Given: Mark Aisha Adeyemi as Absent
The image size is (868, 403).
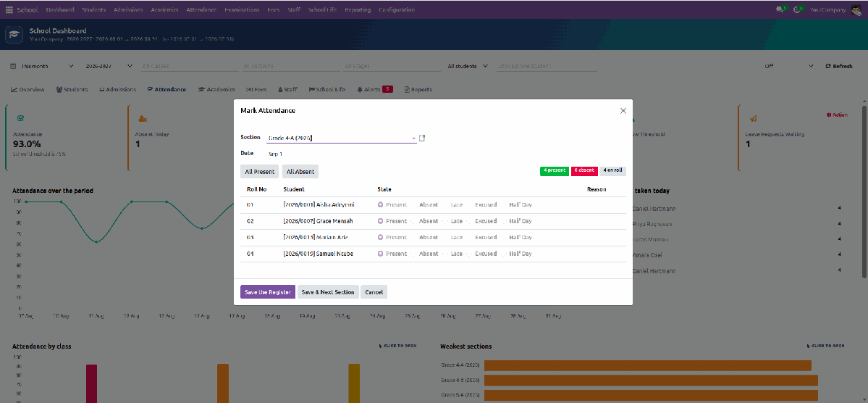Looking at the screenshot, I should click(x=428, y=205).
